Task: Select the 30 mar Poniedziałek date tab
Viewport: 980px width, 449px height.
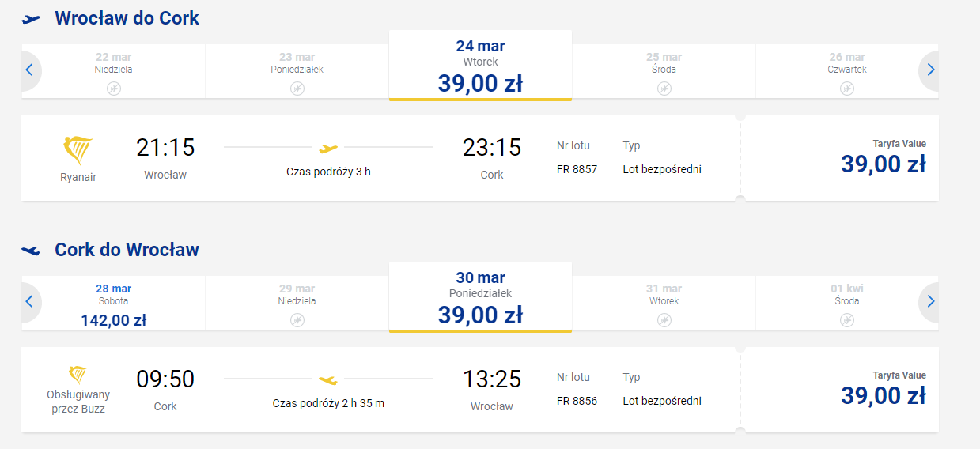Action: [480, 297]
